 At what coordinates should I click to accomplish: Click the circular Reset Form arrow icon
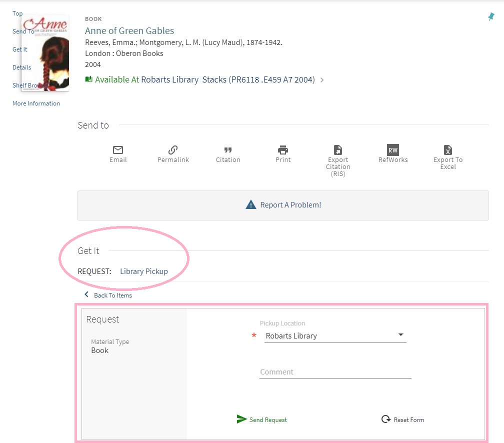coord(385,419)
